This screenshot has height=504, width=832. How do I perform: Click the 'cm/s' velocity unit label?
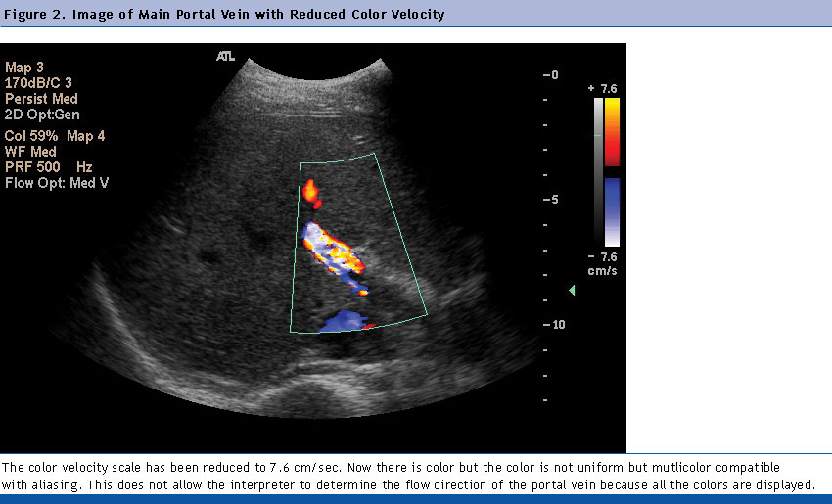coord(602,270)
